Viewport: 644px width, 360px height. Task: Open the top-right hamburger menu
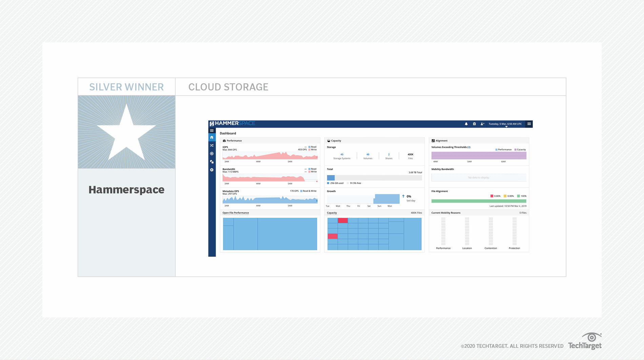pyautogui.click(x=529, y=124)
